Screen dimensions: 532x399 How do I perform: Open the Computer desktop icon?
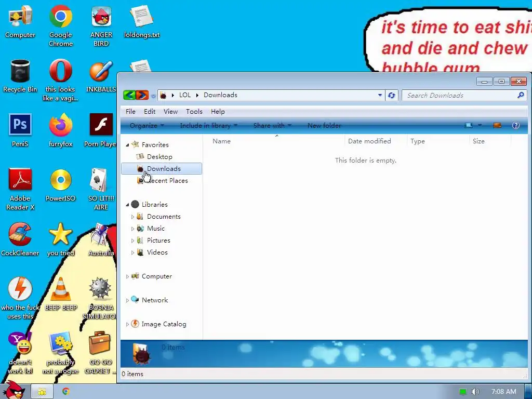[x=20, y=21]
